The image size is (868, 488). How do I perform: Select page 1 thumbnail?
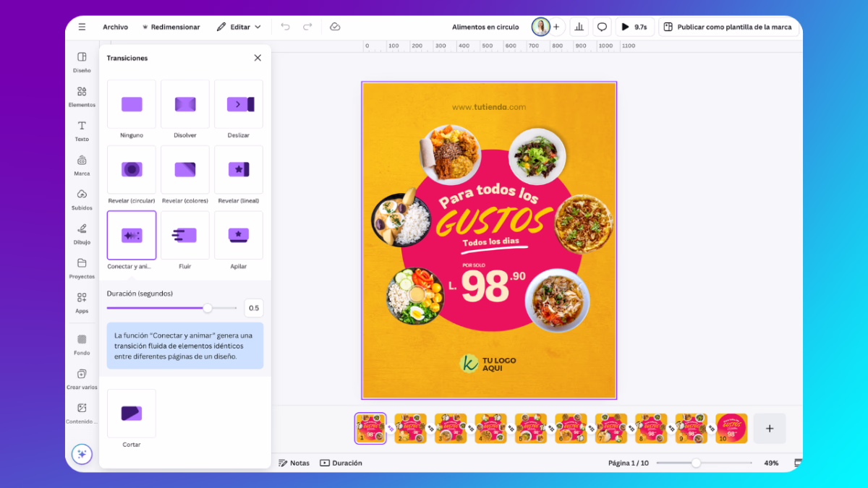370,428
